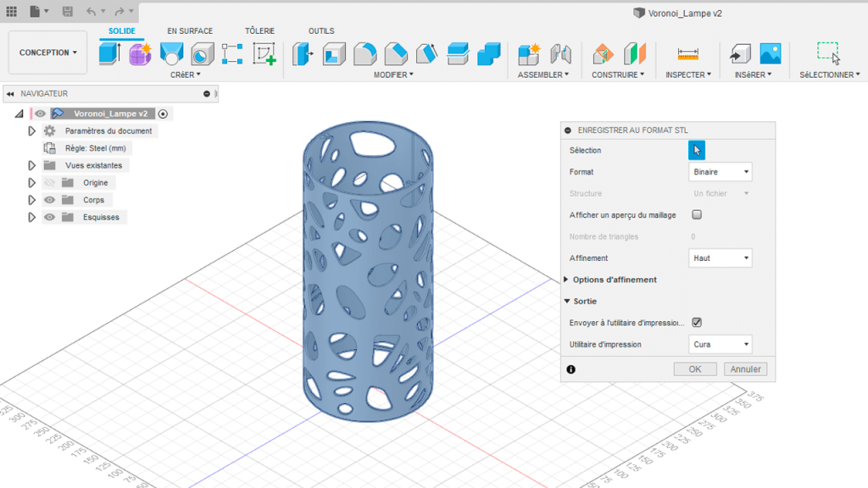Select the Midplane tool
Viewport: 868px width, 488px height.
pyautogui.click(x=634, y=54)
